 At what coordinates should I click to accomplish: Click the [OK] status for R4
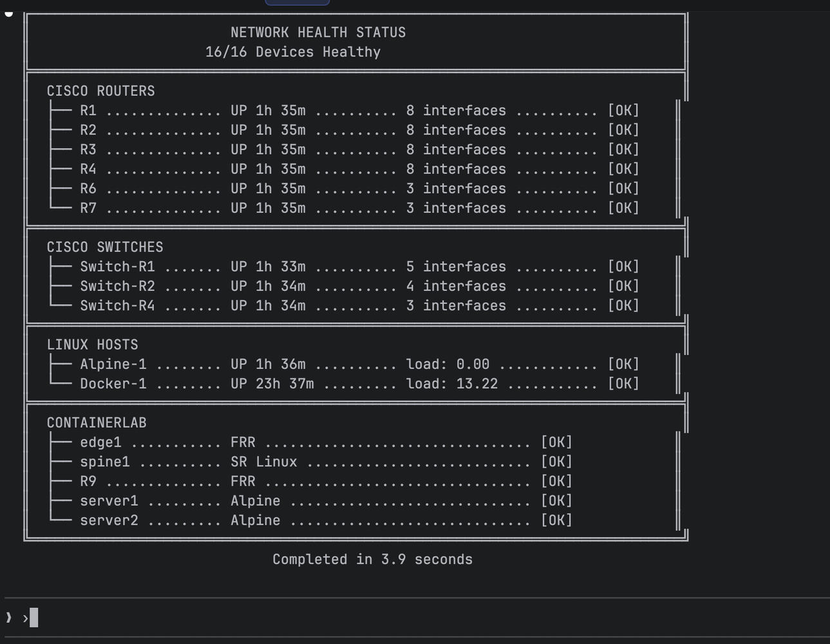[623, 169]
